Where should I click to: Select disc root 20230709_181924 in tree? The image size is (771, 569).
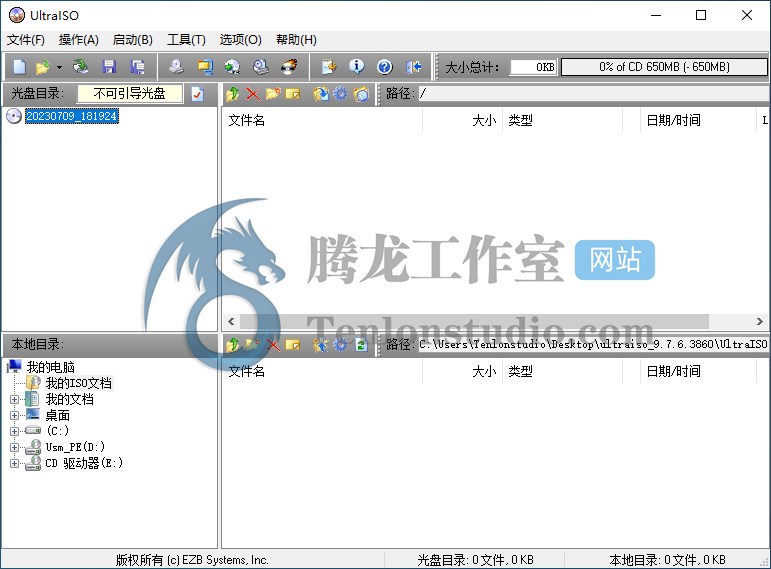click(71, 116)
